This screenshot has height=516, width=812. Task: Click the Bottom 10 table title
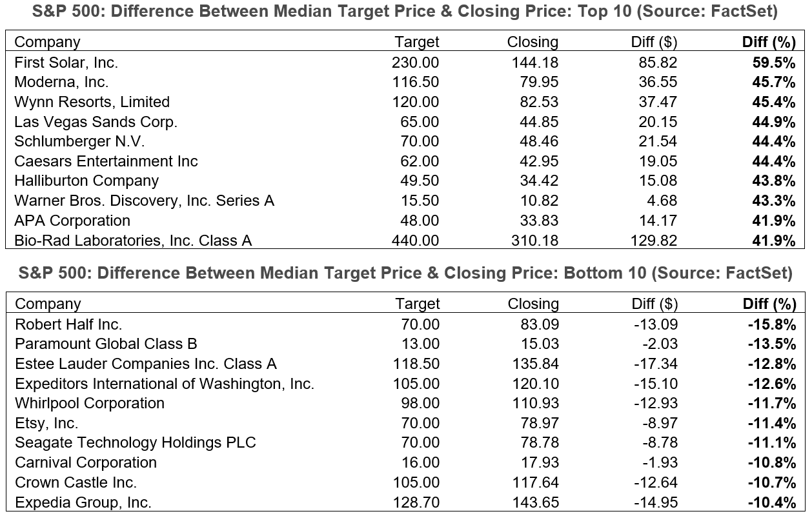point(405,273)
